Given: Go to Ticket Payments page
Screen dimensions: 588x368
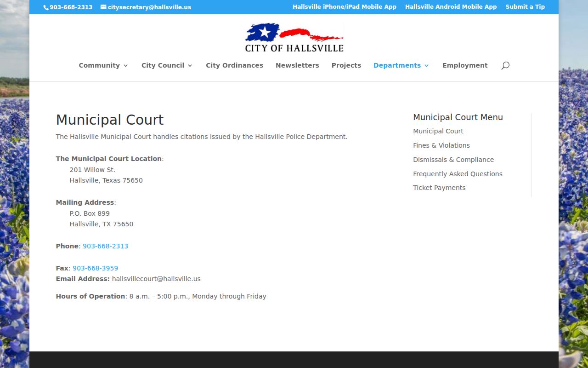Looking at the screenshot, I should pos(439,188).
